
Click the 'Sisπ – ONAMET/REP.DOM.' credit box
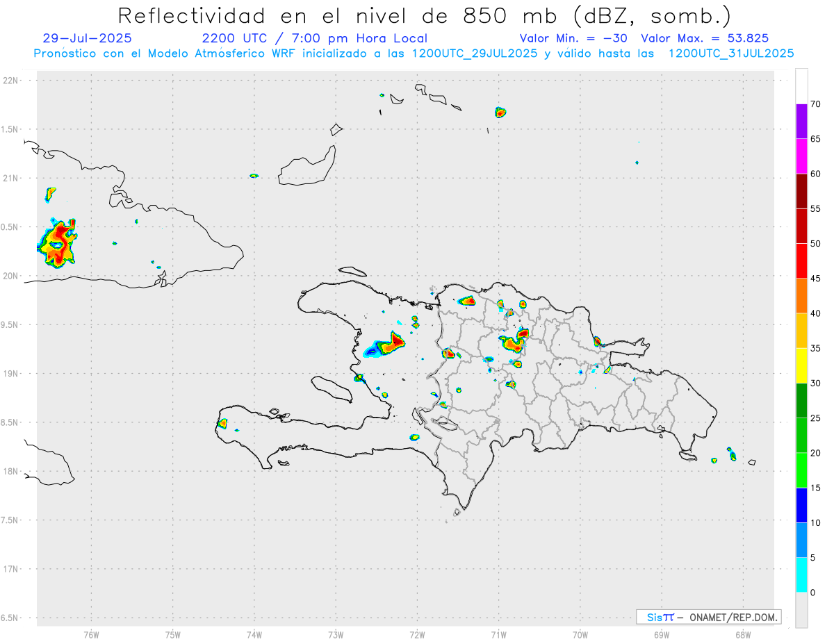click(x=709, y=617)
